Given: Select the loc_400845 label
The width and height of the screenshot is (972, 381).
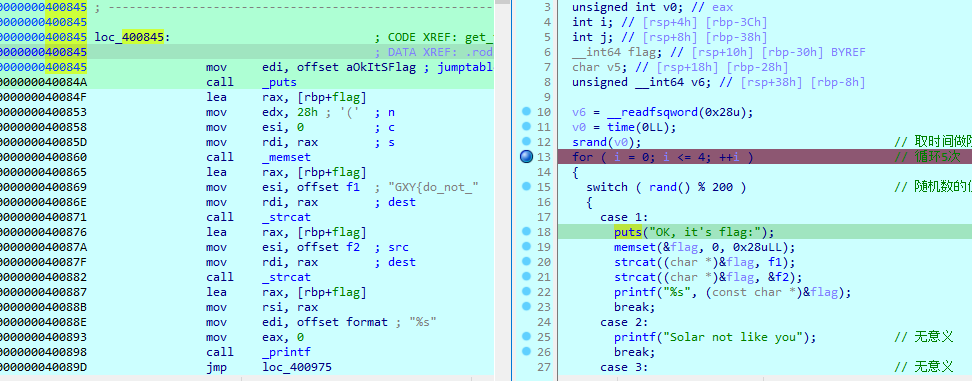Looking at the screenshot, I should (130, 37).
